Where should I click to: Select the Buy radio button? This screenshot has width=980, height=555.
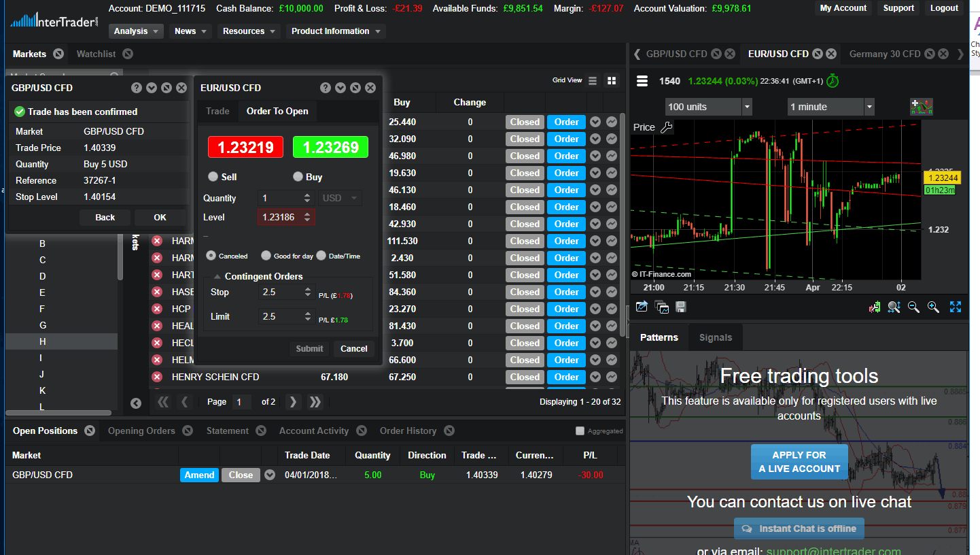click(x=298, y=176)
